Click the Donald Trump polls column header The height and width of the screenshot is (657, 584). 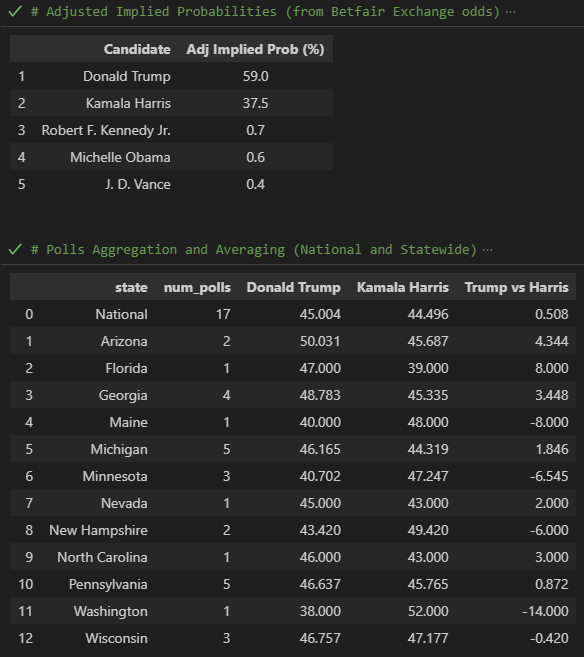[x=293, y=287]
